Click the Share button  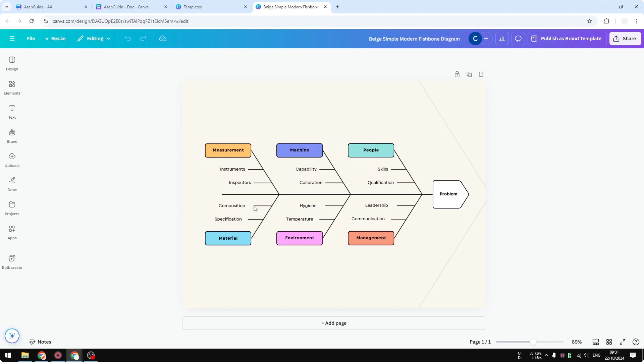(625, 38)
